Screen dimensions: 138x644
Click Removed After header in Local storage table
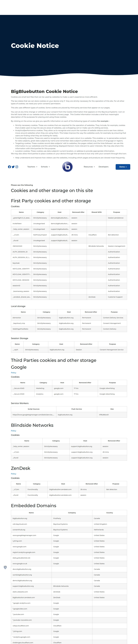click(91, 312)
